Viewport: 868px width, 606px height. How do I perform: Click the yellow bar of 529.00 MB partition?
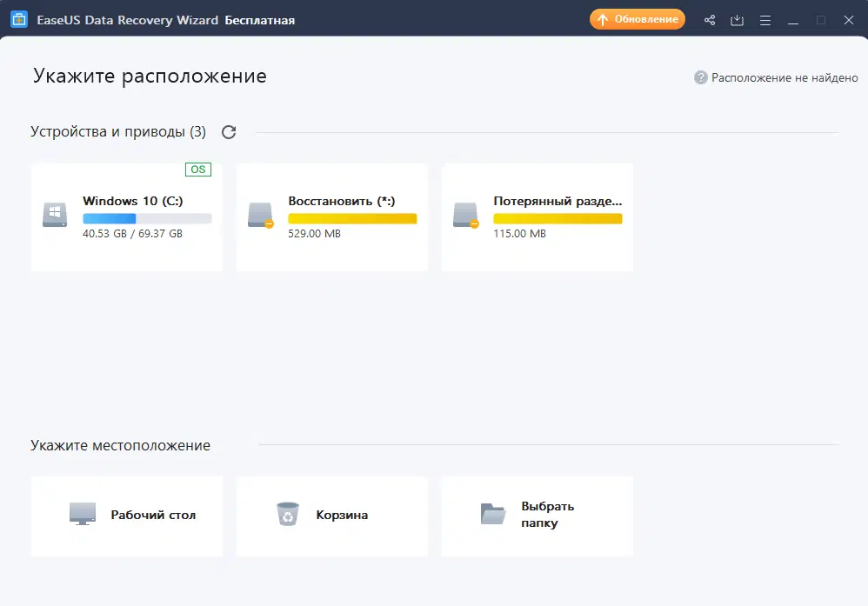pos(352,218)
